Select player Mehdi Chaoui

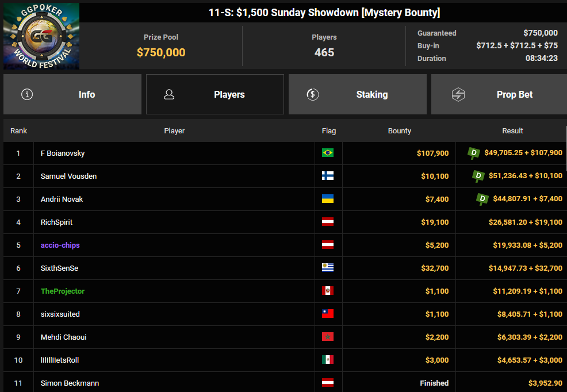(x=64, y=337)
